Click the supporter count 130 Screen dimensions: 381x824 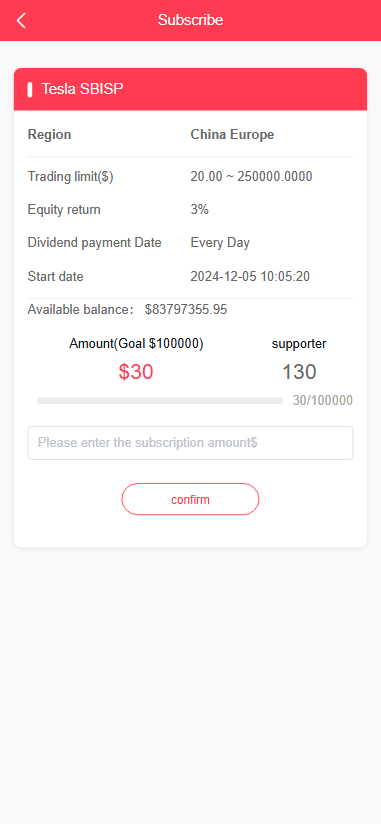299,372
